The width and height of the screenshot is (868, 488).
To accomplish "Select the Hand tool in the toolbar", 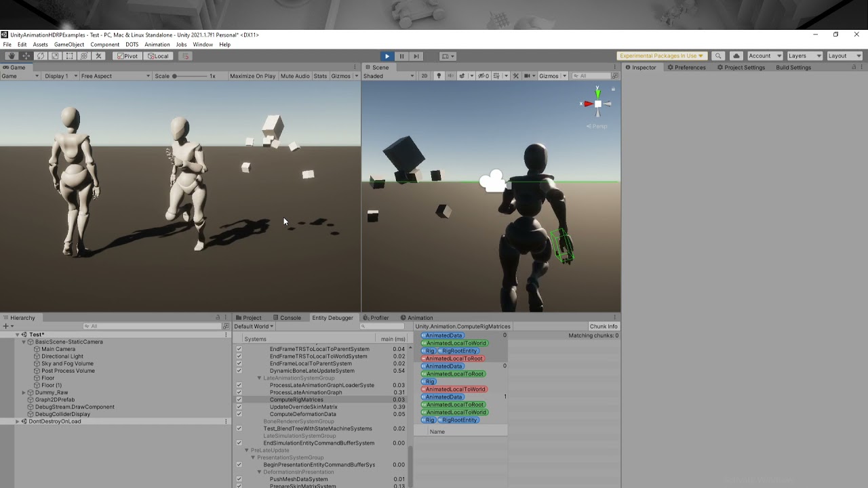I will point(12,56).
